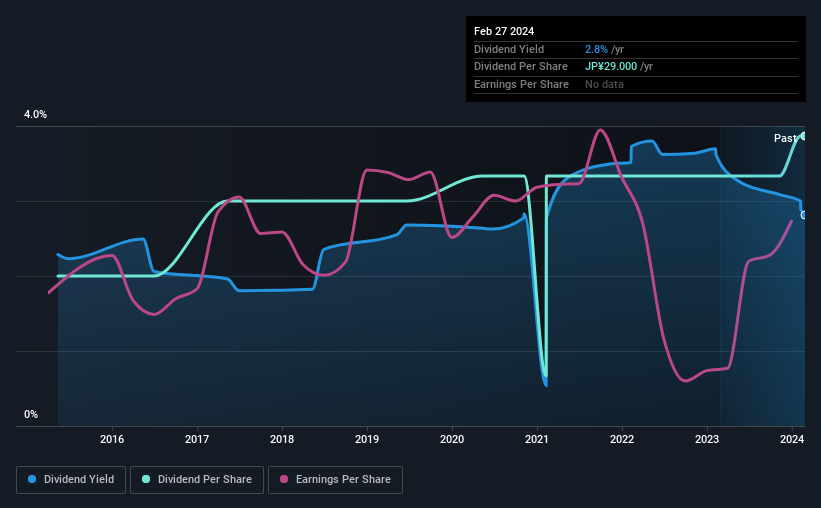This screenshot has height=508, width=821.
Task: Click the 4.0% y-axis label
Action: (35, 114)
